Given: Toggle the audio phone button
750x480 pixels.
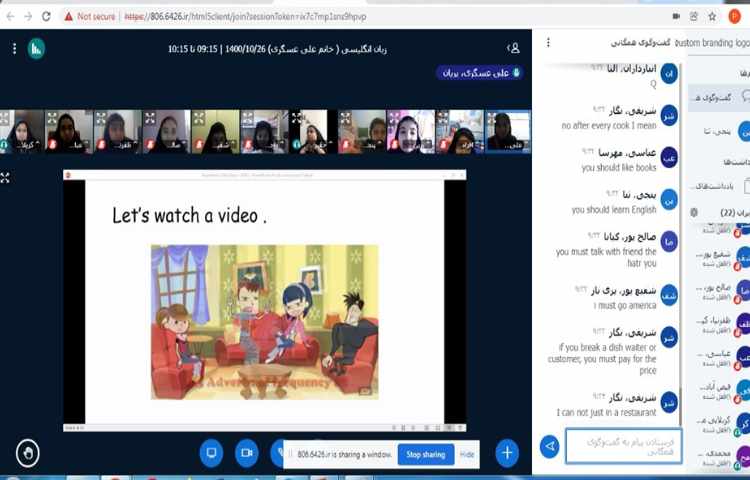Looking at the screenshot, I should click(277, 452).
